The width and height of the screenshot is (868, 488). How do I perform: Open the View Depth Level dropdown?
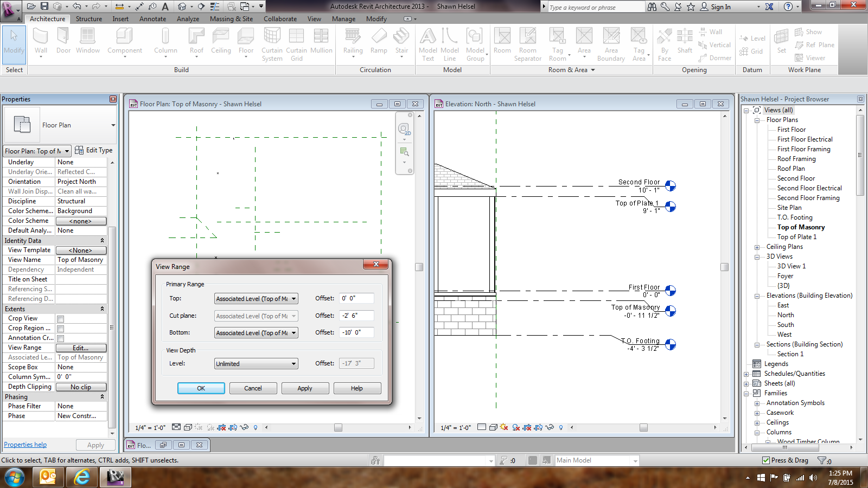256,364
